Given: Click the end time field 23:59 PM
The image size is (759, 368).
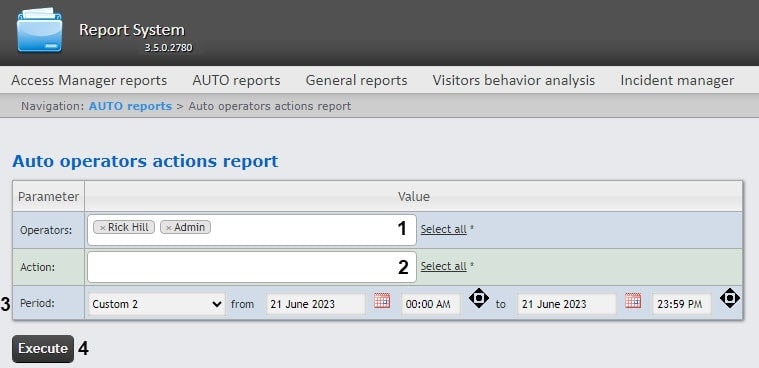Looking at the screenshot, I should click(682, 304).
